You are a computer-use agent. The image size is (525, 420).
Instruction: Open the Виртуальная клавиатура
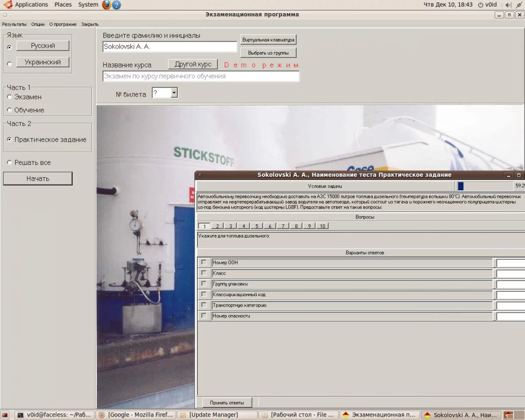268,40
